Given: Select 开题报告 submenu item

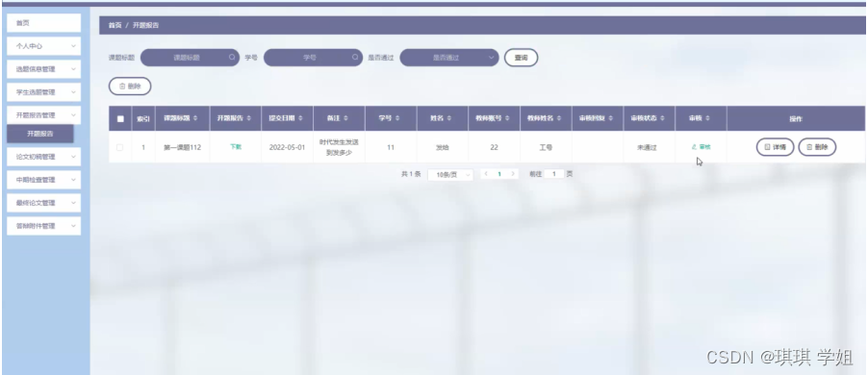Looking at the screenshot, I should [39, 134].
